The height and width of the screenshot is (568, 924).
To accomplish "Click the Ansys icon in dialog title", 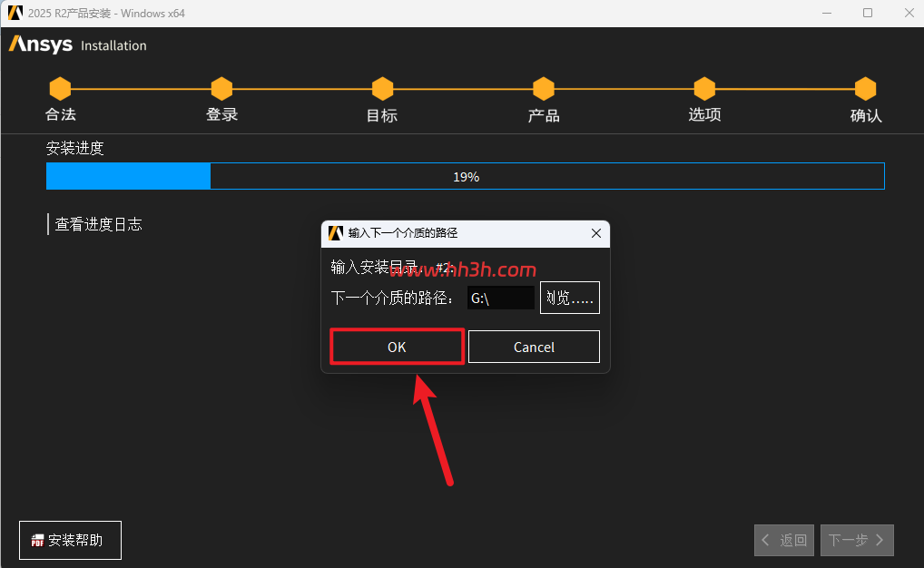I will 336,233.
